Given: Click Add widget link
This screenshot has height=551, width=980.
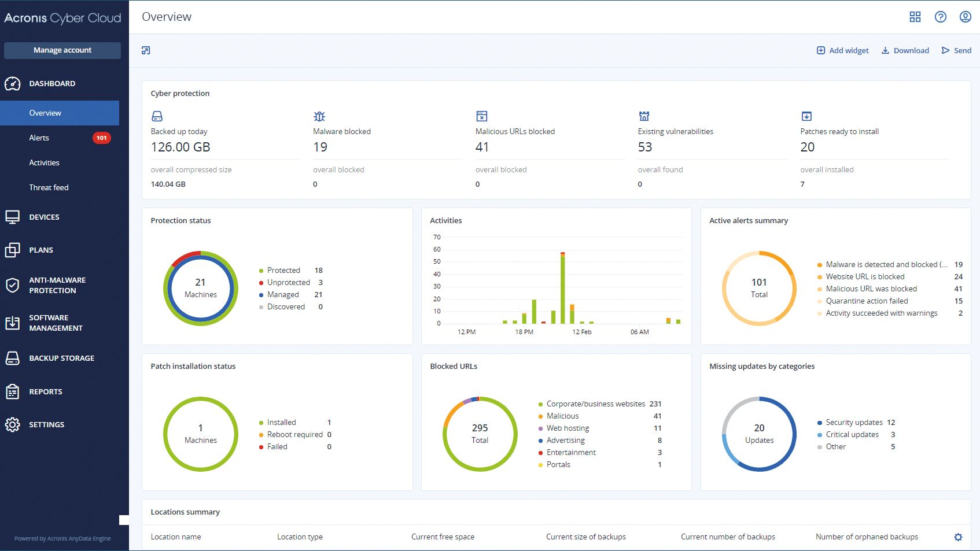Looking at the screenshot, I should (842, 50).
